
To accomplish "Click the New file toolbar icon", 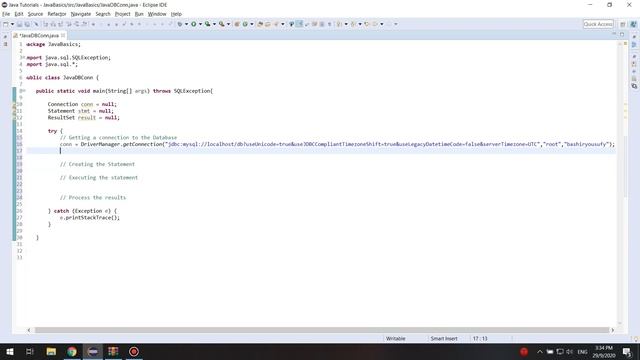I will click(x=5, y=24).
